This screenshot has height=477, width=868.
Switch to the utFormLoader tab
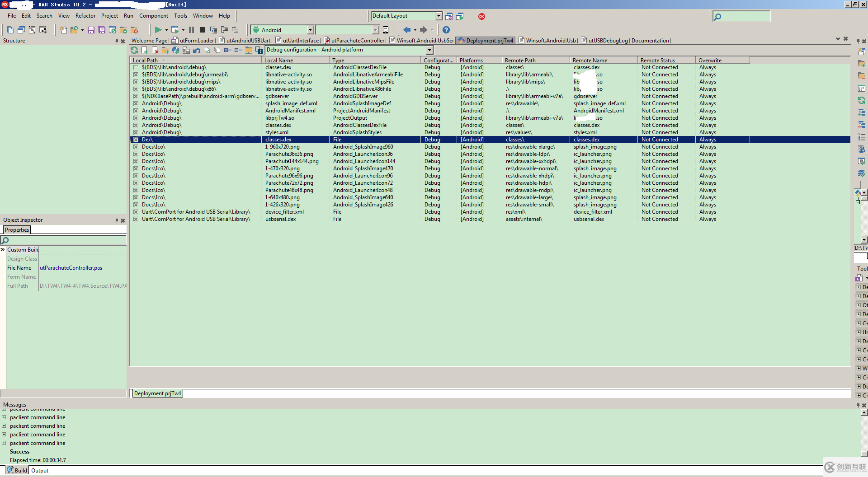coord(197,41)
